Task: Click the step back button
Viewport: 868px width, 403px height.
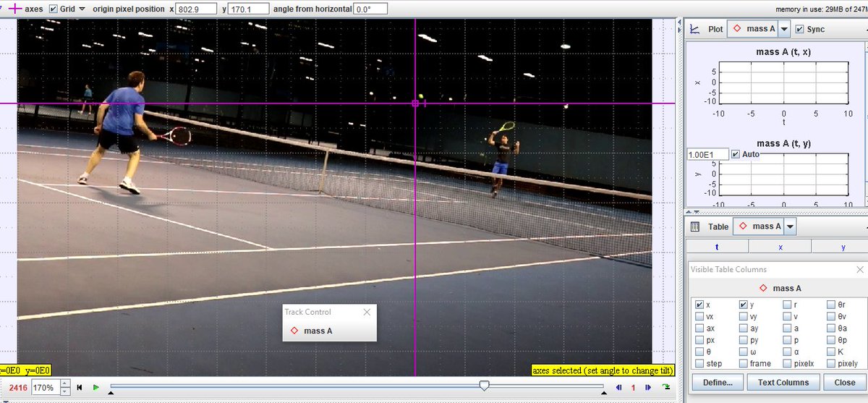Action: tap(619, 388)
